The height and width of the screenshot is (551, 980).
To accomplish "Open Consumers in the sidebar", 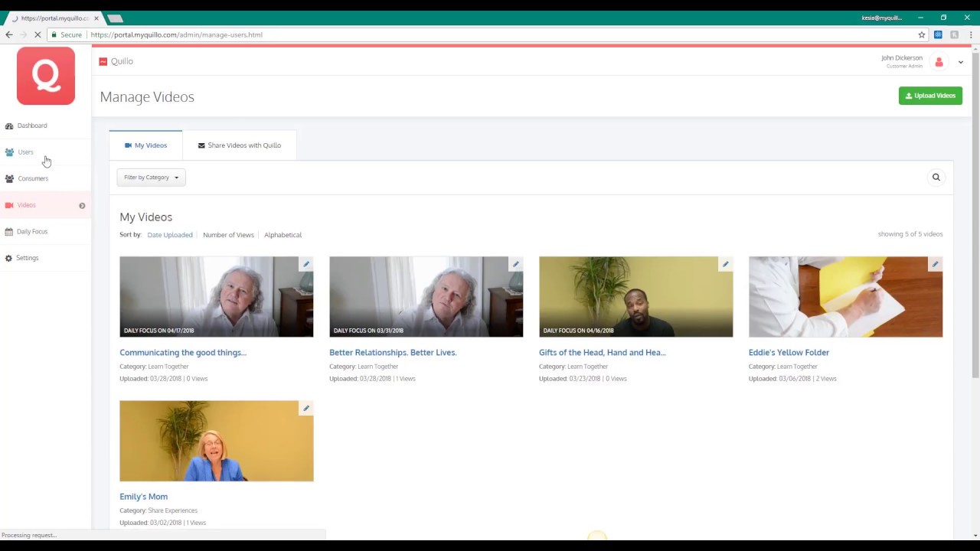I will pyautogui.click(x=33, y=178).
